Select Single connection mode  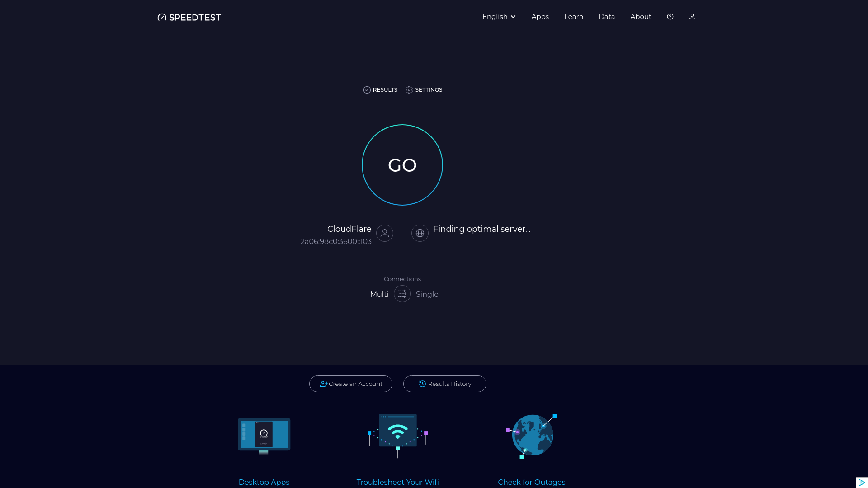(x=427, y=294)
